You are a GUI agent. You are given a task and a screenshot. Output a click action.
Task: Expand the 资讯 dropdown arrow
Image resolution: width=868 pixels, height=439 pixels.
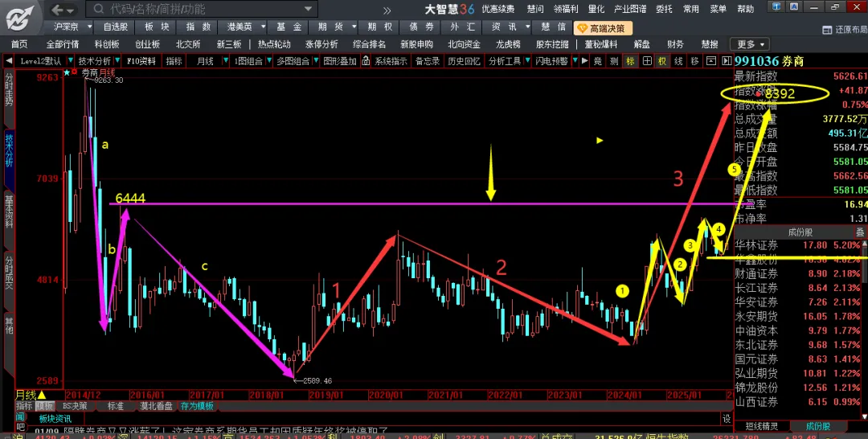pos(527,27)
